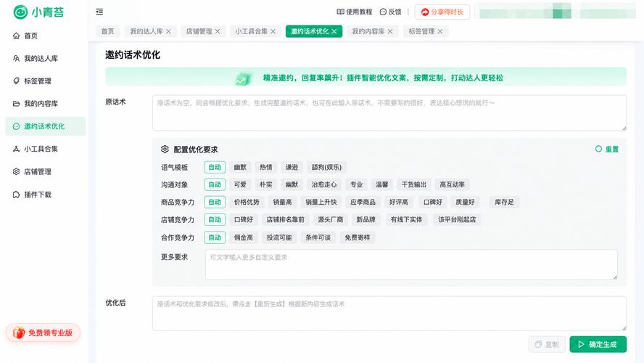Select the 销量高 tag
644x363 pixels.
pos(283,203)
